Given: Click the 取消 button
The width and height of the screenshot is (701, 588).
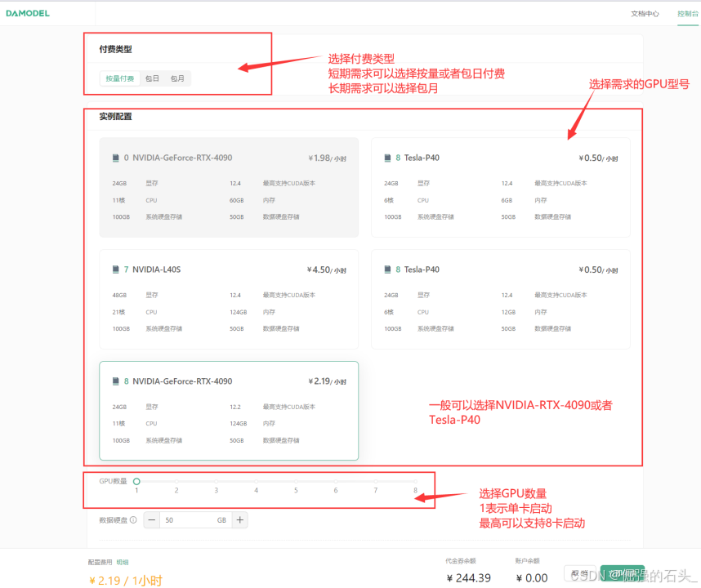Looking at the screenshot, I should [x=580, y=572].
